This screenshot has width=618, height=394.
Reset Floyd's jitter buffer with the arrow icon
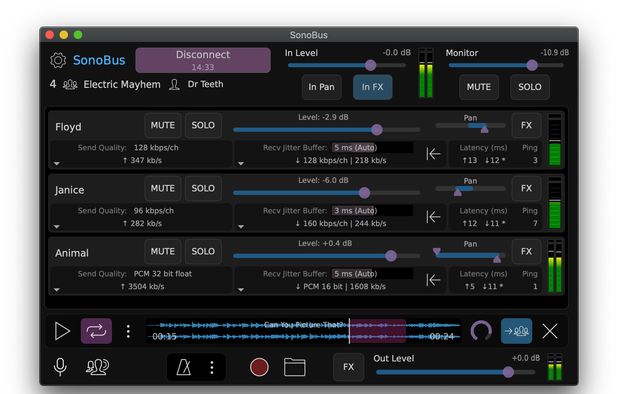pyautogui.click(x=433, y=154)
